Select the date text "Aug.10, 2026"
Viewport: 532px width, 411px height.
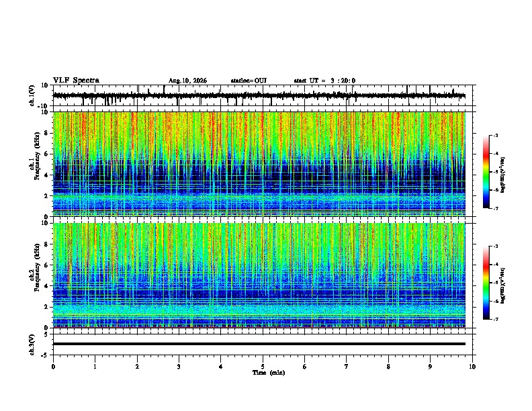pos(187,81)
